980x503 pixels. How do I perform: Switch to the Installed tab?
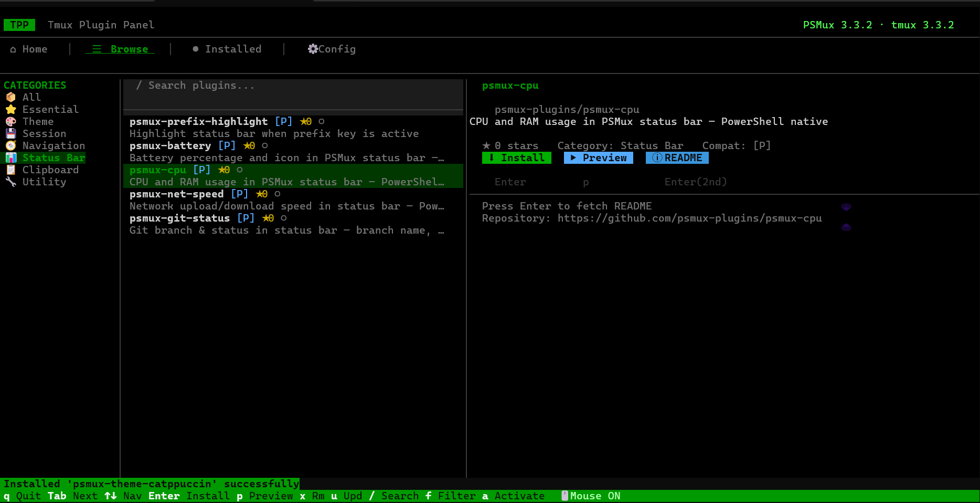227,49
